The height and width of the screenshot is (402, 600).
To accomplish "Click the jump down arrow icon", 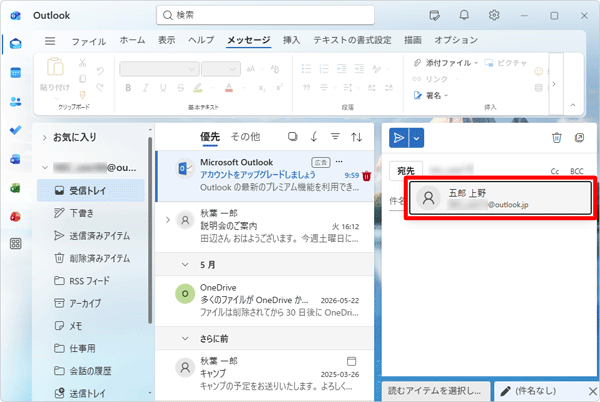I will [x=314, y=137].
